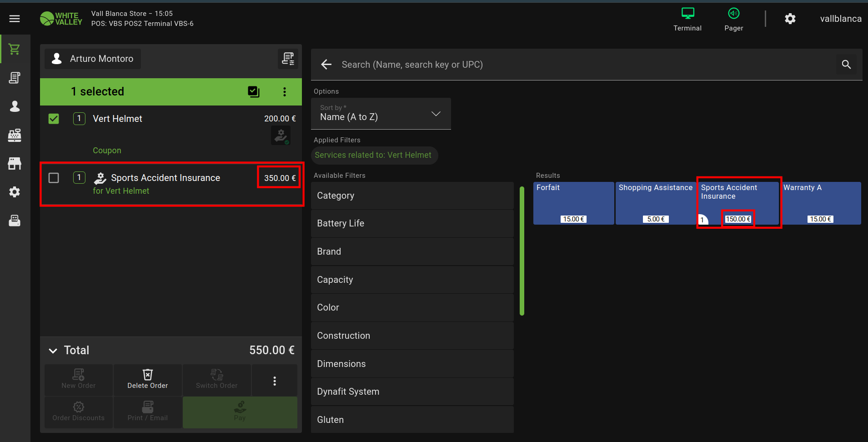The width and height of the screenshot is (868, 442).
Task: Toggle select-all lines icon in green bar
Action: [253, 92]
